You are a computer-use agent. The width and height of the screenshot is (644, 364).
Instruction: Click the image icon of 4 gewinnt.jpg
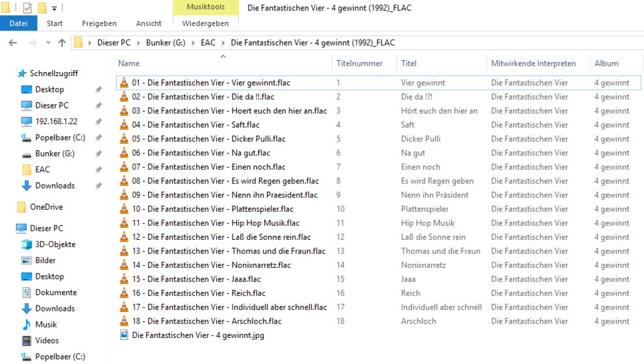[124, 335]
